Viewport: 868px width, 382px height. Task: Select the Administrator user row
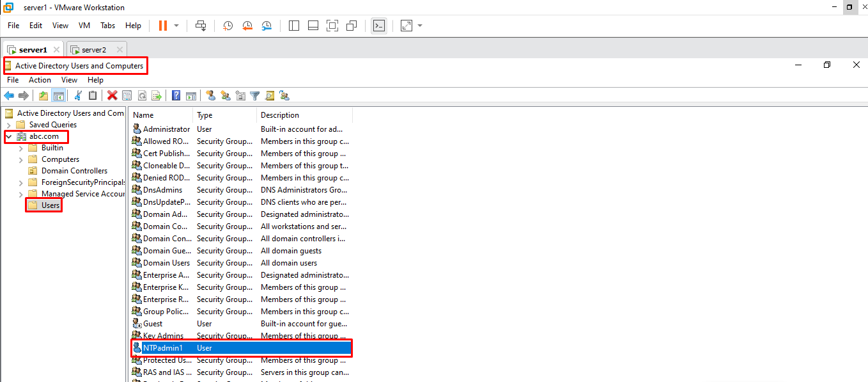click(242, 129)
